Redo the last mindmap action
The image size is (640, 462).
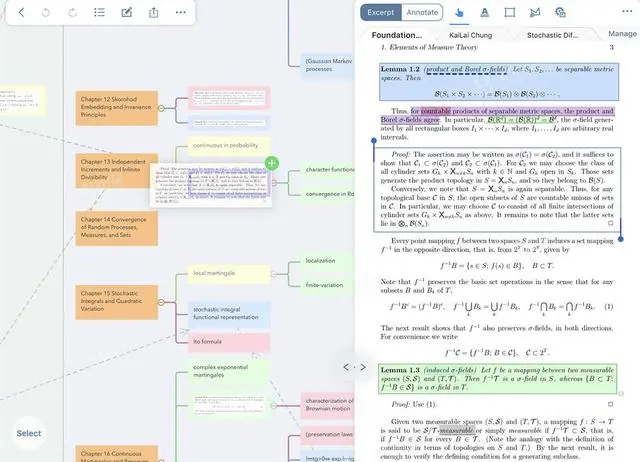click(x=73, y=13)
